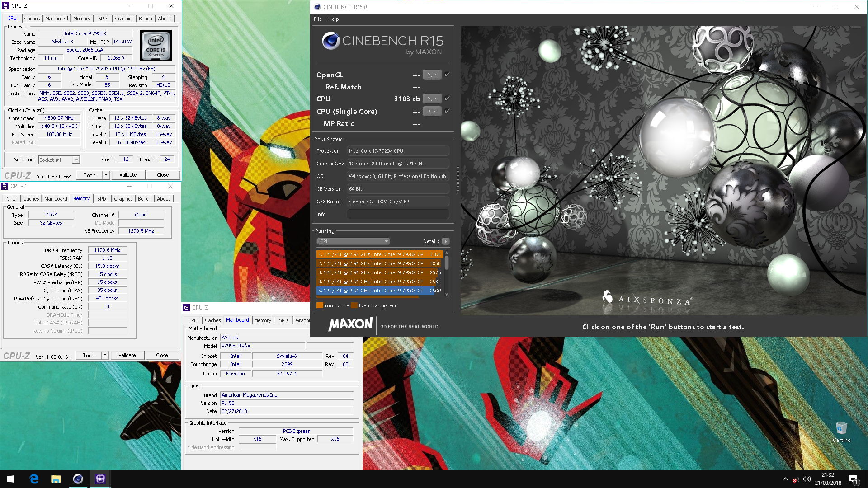Click the CPU-Z Memory window title icon

(5, 186)
